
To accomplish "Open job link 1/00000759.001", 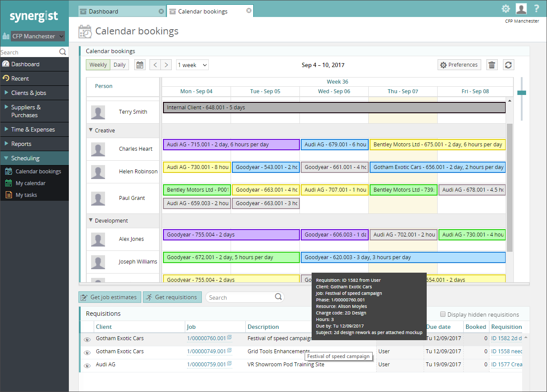I will [x=207, y=365].
